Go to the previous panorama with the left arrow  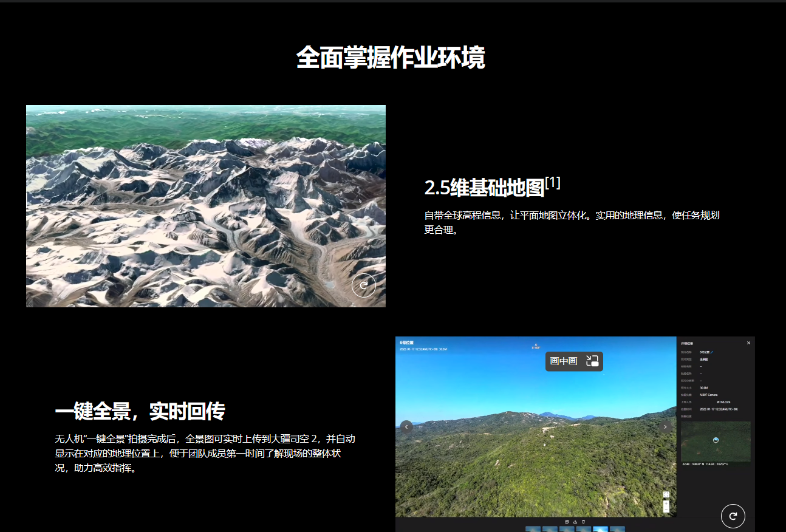click(x=407, y=426)
